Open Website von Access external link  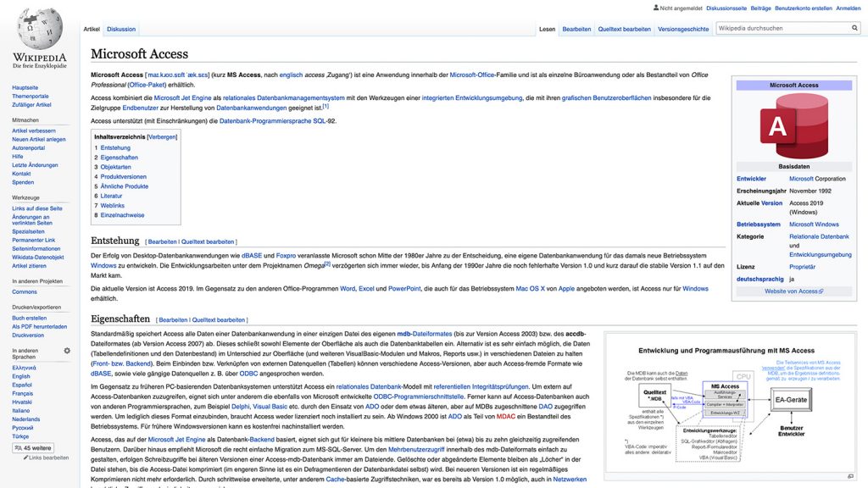coord(793,291)
